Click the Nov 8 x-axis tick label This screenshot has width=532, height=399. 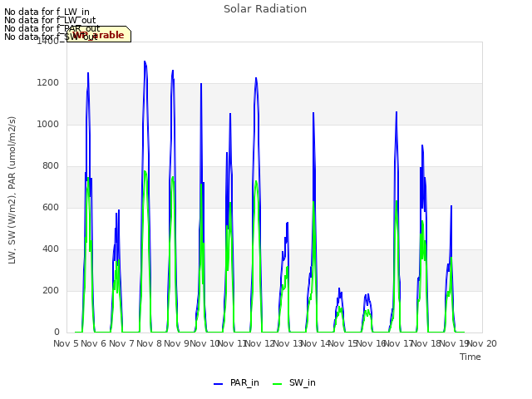[150, 343]
